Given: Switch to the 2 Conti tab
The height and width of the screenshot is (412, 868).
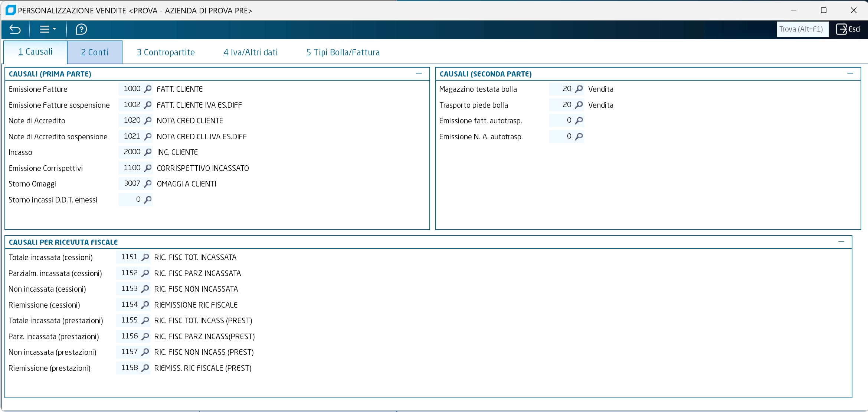Looking at the screenshot, I should click(x=95, y=52).
